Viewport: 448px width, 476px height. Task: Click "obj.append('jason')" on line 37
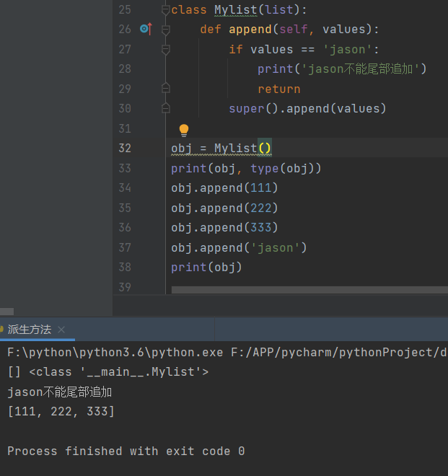239,247
